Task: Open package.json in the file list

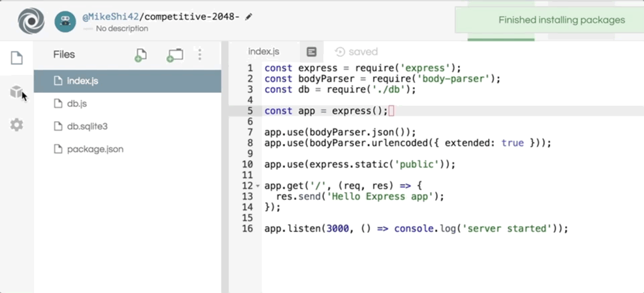Action: (127, 149)
